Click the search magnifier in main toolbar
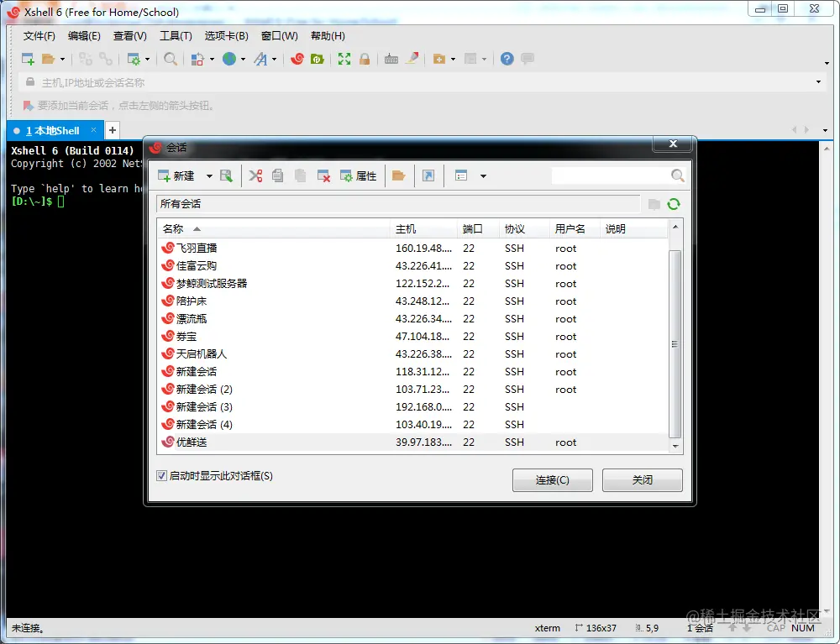The width and height of the screenshot is (840, 644). 171,59
